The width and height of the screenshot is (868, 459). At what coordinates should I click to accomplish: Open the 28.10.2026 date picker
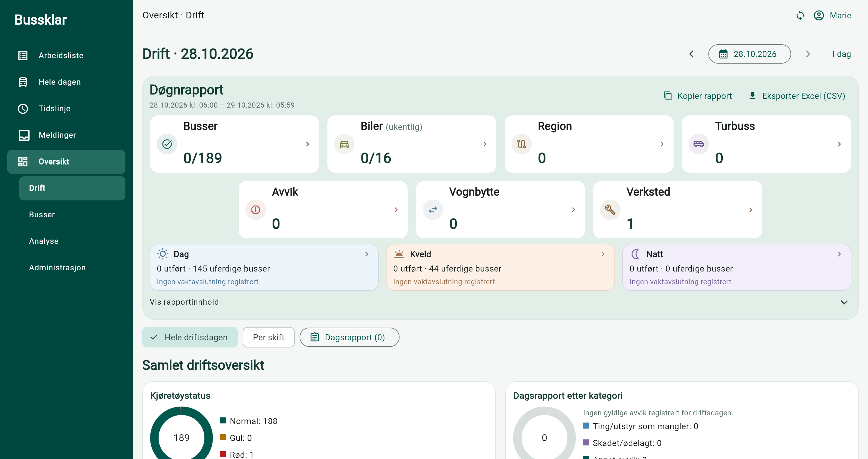pos(750,54)
